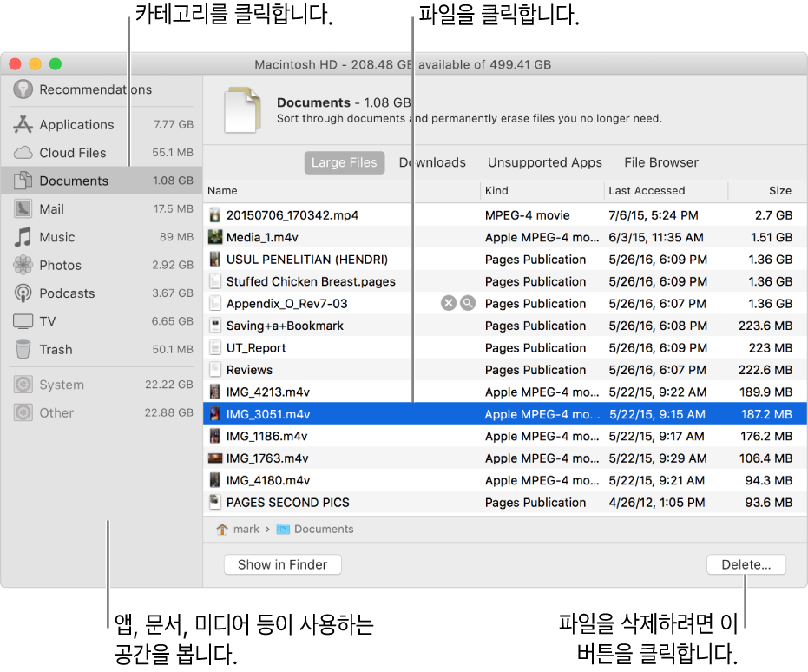Select the Music label in sidebar
This screenshot has width=808, height=672.
pyautogui.click(x=57, y=237)
